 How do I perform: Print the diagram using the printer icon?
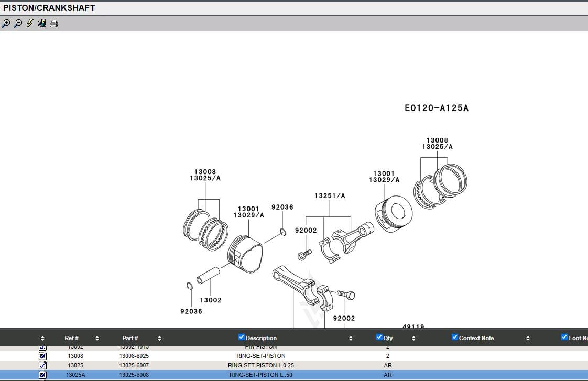[54, 24]
